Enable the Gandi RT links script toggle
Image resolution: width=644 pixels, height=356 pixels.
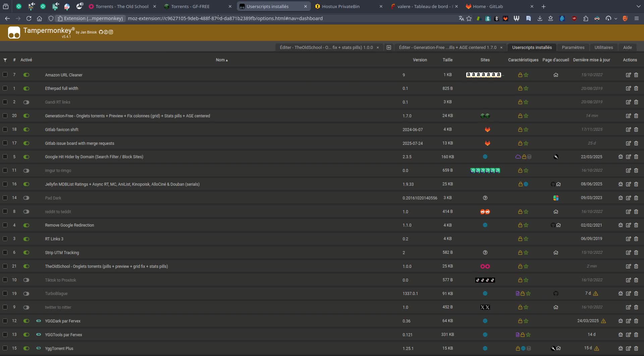coord(26,102)
